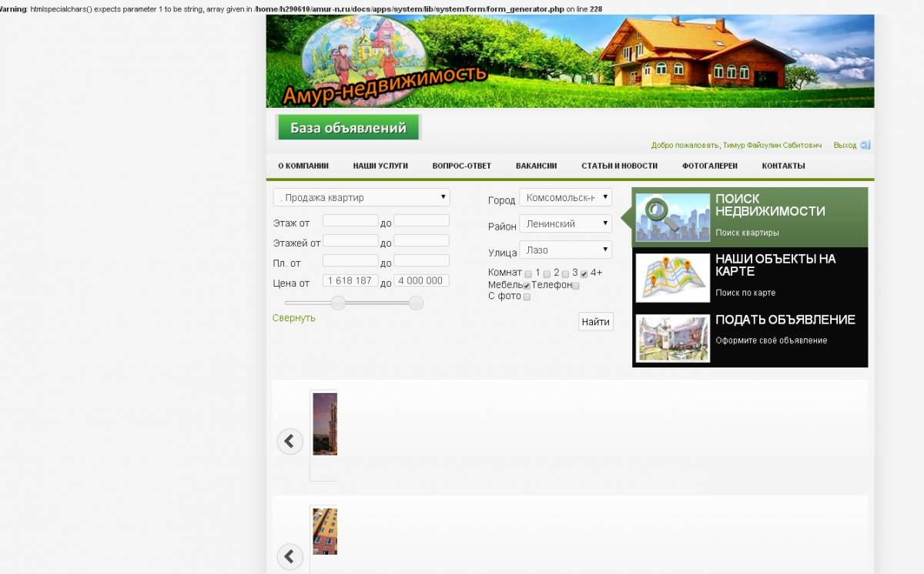Click the Пл. от minimum area field

coord(350,260)
